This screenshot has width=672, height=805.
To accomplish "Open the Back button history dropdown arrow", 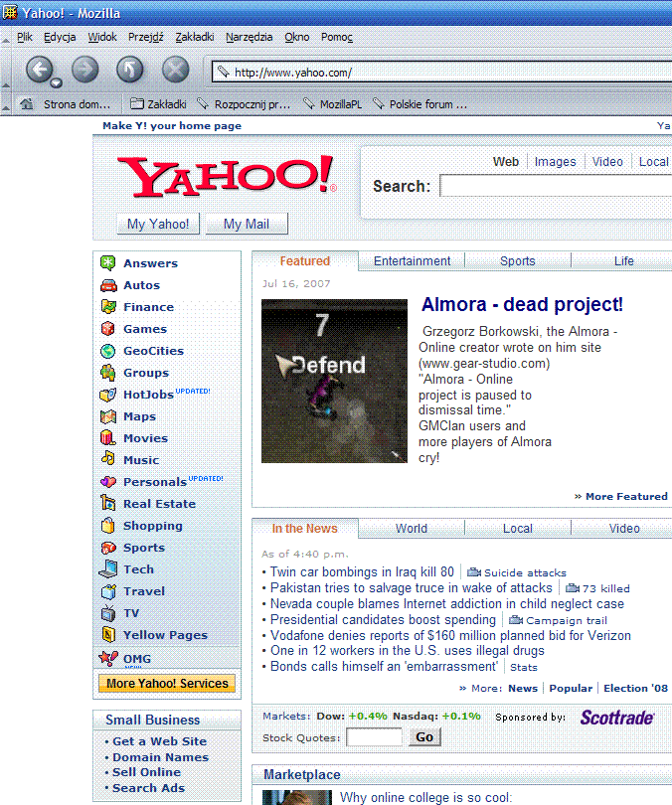I will 57,82.
